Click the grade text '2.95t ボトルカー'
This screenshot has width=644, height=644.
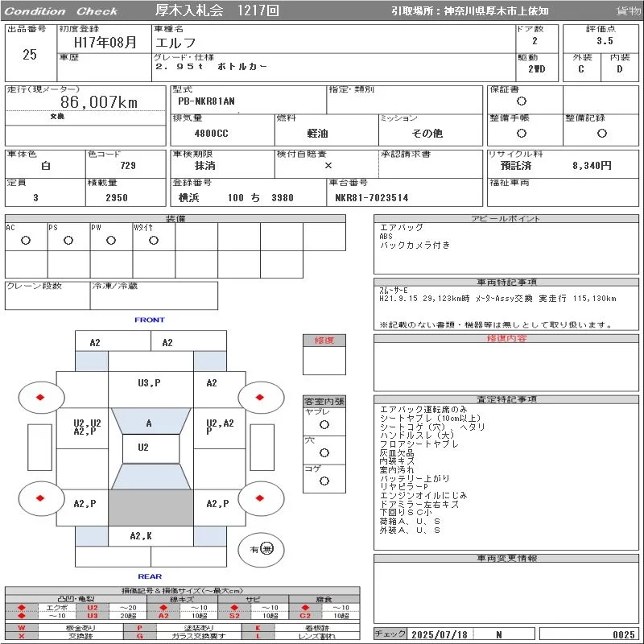point(211,67)
